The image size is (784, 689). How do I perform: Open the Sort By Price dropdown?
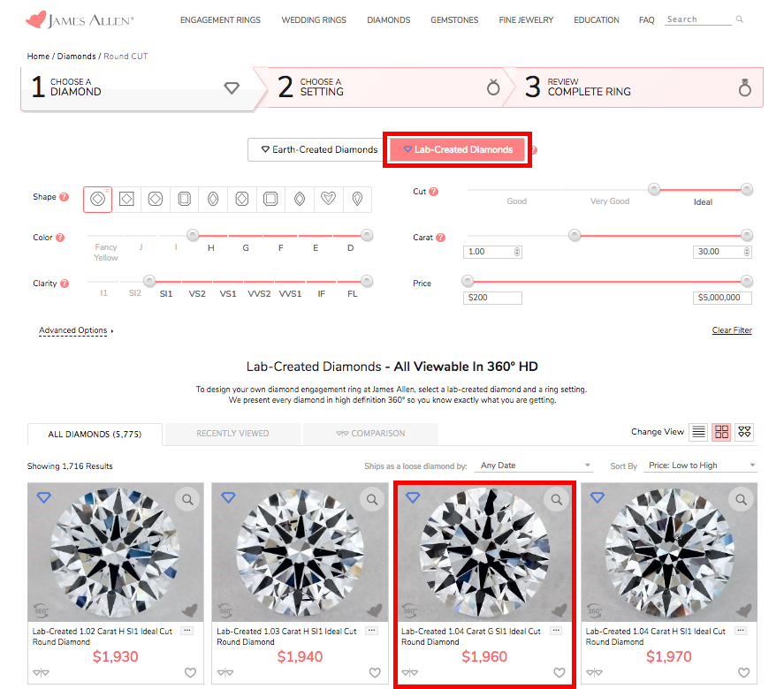701,466
